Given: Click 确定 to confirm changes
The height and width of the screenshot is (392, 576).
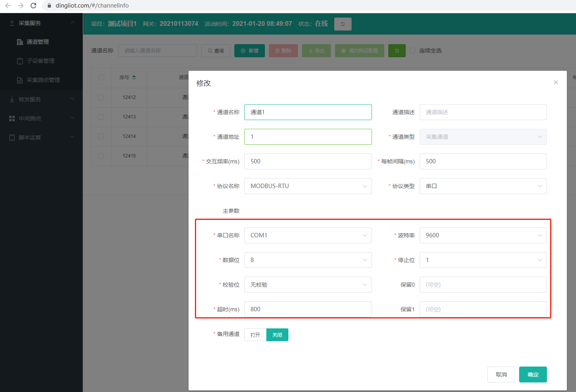Looking at the screenshot, I should click(x=533, y=375).
